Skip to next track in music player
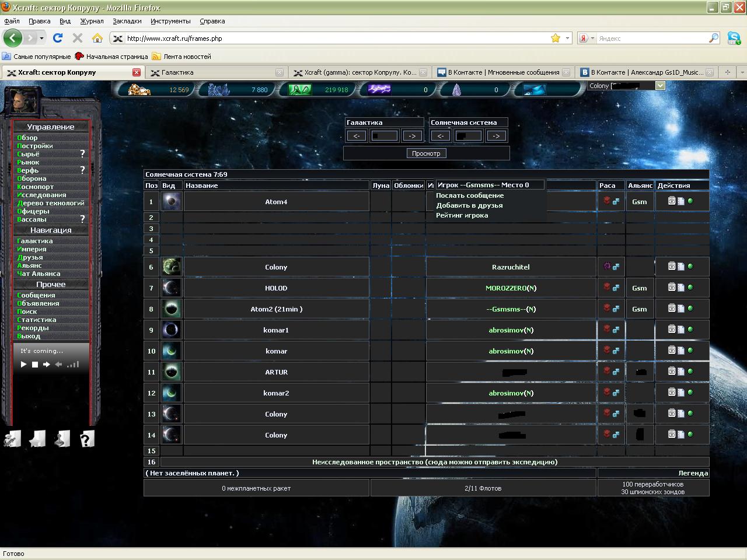Viewport: 747px width, 560px height. tap(47, 365)
